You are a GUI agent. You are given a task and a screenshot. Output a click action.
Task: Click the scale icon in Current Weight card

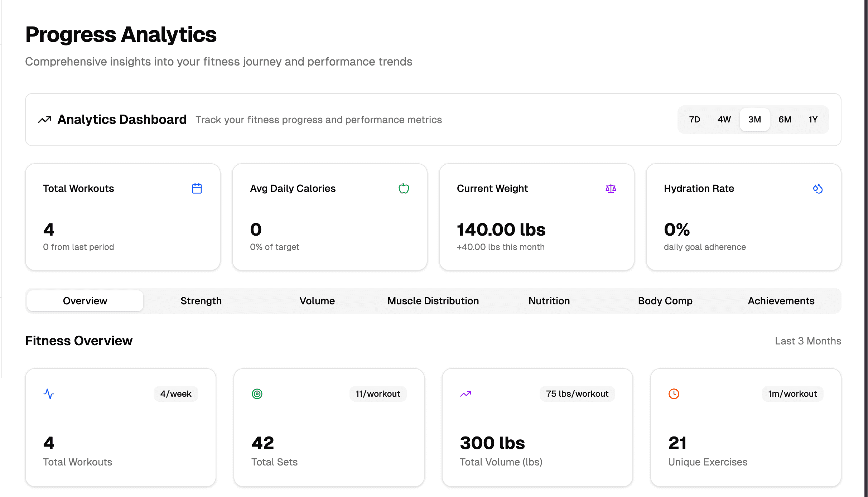611,188
